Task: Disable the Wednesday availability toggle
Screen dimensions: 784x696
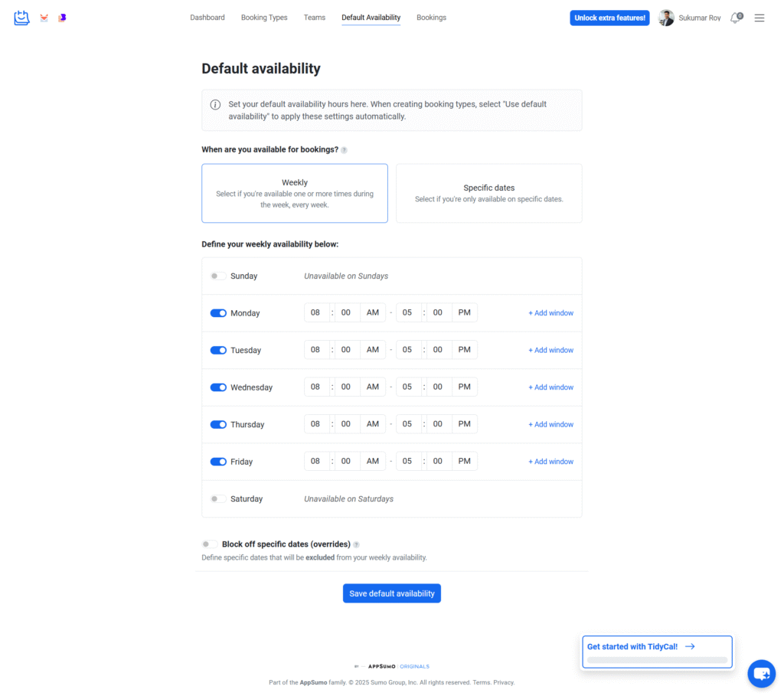Action: pos(218,387)
